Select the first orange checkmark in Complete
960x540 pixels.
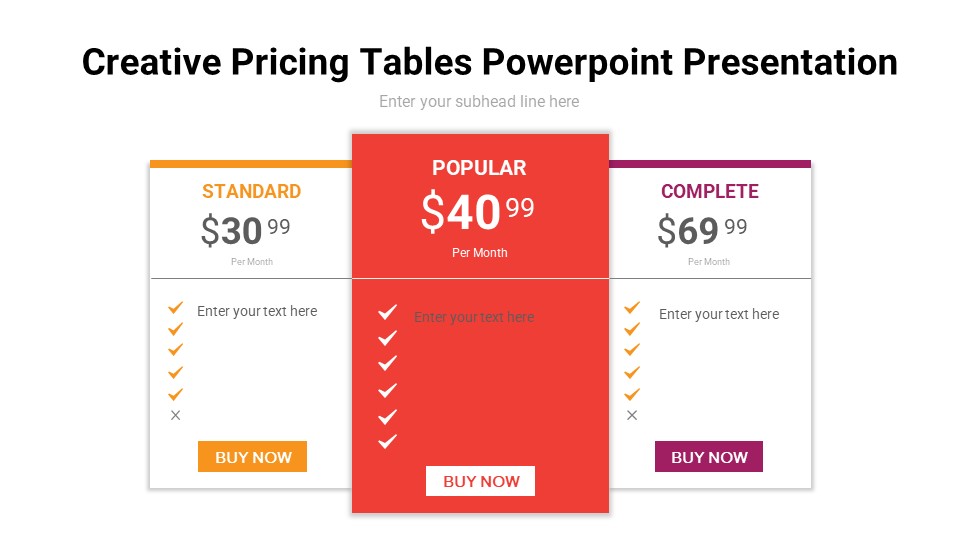click(632, 307)
